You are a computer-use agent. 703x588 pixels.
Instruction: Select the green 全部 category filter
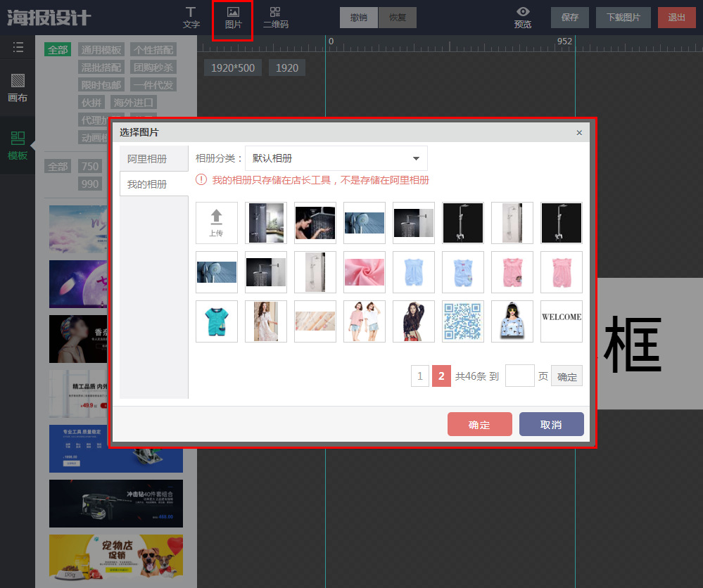click(x=58, y=49)
